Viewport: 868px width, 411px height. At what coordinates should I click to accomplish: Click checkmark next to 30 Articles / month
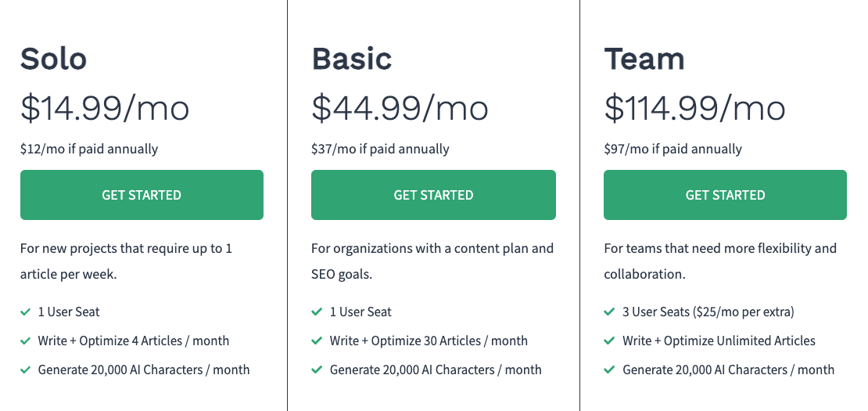(317, 341)
